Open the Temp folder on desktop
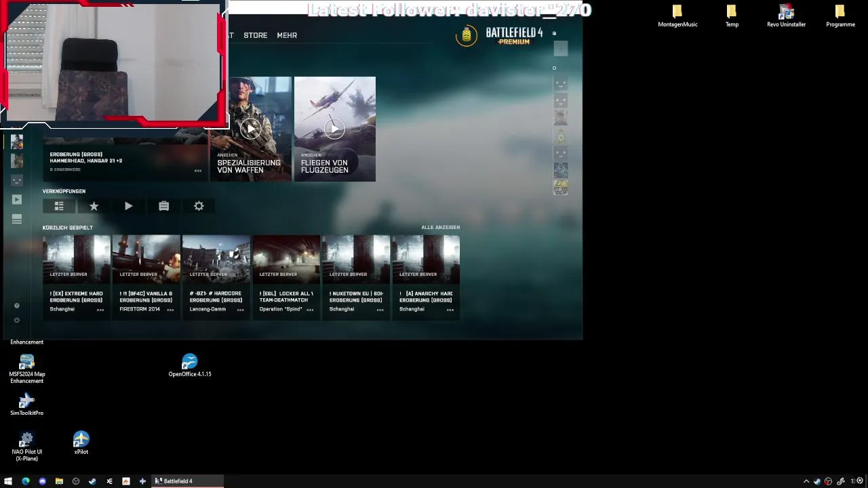The height and width of the screenshot is (488, 868). [x=732, y=16]
